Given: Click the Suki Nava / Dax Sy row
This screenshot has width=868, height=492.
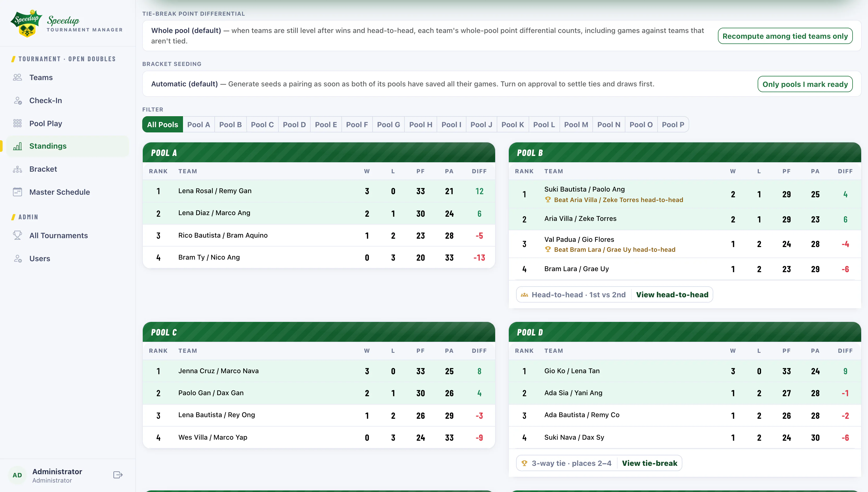Looking at the screenshot, I should pyautogui.click(x=685, y=438).
